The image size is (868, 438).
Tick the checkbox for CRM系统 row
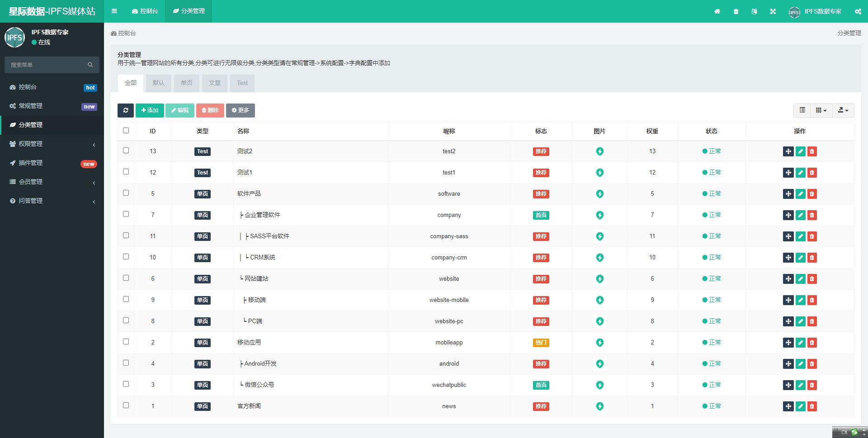click(x=126, y=257)
